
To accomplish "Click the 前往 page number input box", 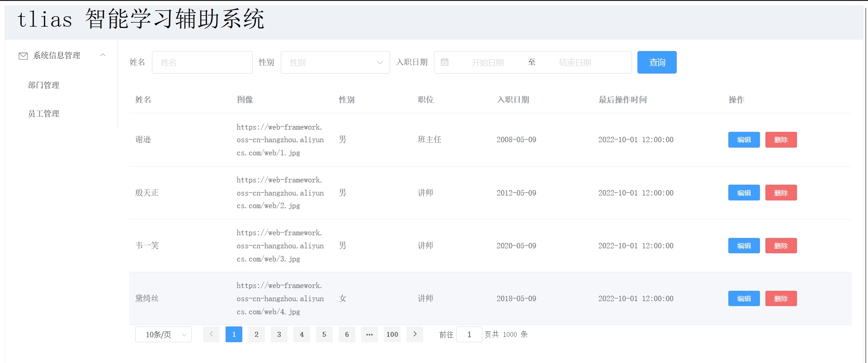I will [469, 335].
